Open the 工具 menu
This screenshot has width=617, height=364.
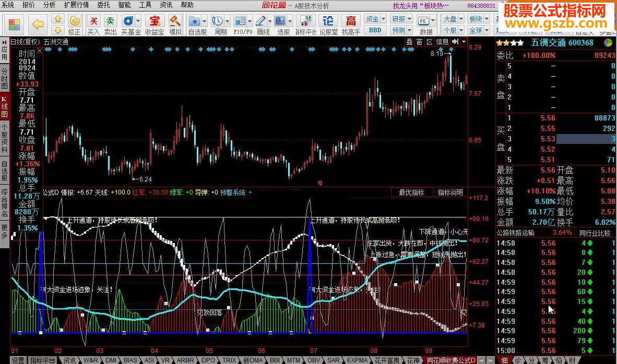click(145, 5)
